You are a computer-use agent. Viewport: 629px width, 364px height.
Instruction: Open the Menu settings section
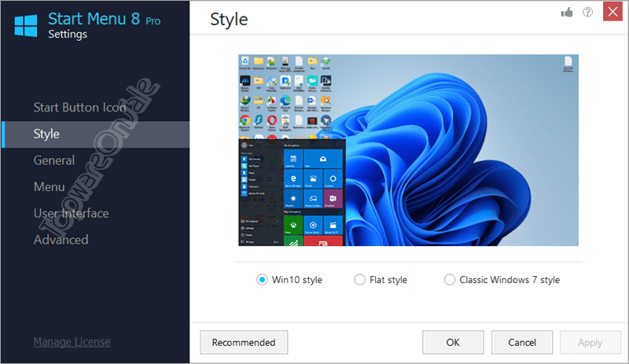[49, 186]
